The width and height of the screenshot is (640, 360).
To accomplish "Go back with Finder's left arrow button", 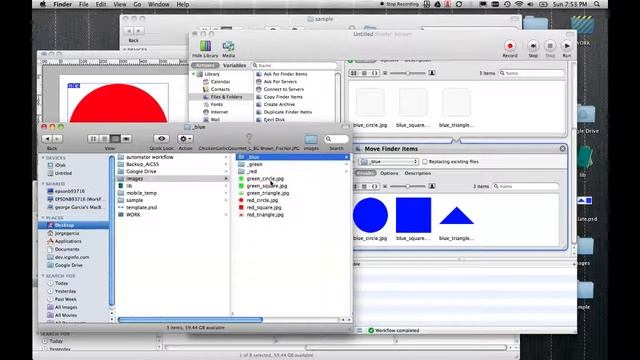I will click(47, 139).
